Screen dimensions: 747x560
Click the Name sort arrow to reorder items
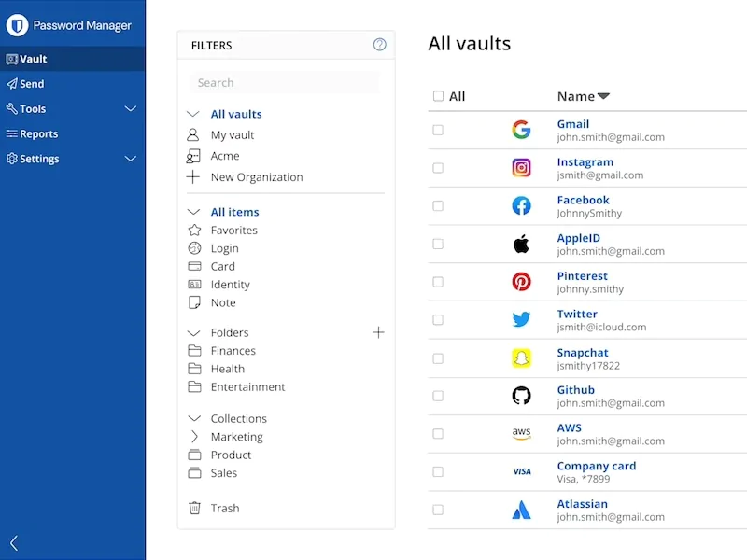[602, 96]
